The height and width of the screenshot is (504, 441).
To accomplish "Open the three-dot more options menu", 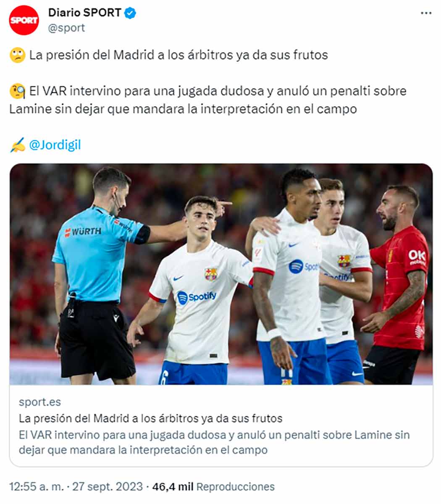I will pos(426,13).
